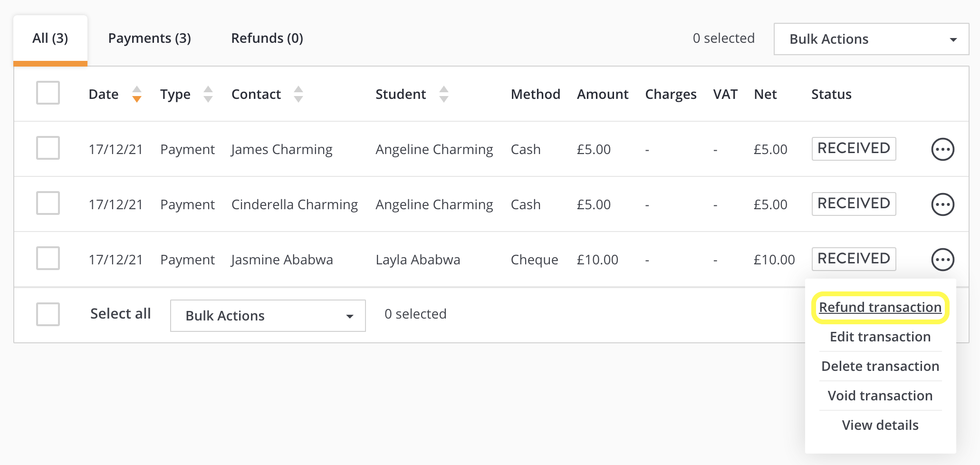Sort table by Contact column arrows
980x465 pixels.
(x=298, y=94)
